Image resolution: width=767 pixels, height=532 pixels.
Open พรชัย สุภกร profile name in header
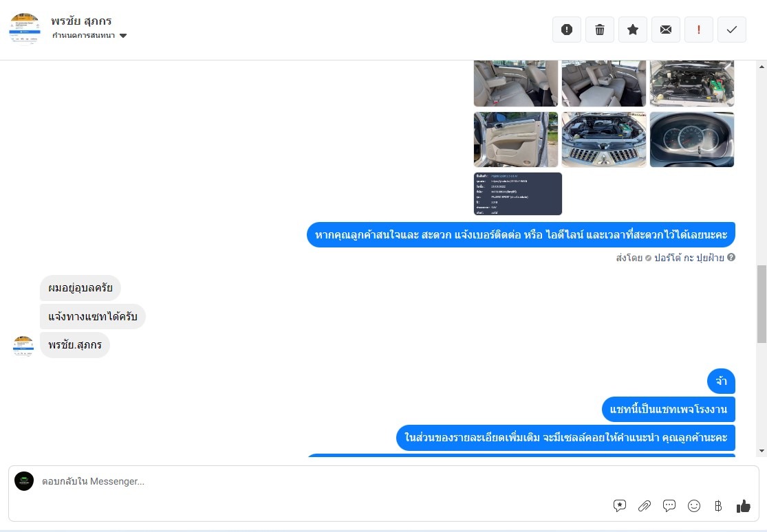point(81,21)
